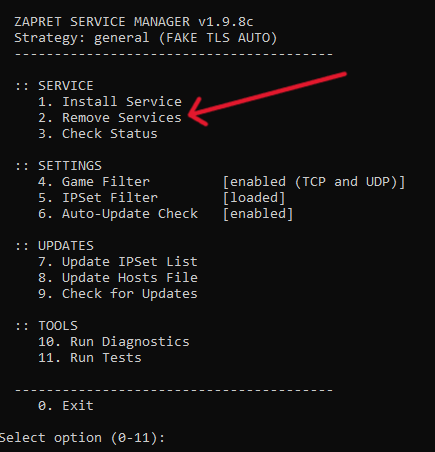Click the Select option input prompt
Viewport: 435px width, 452px height.
click(x=82, y=437)
